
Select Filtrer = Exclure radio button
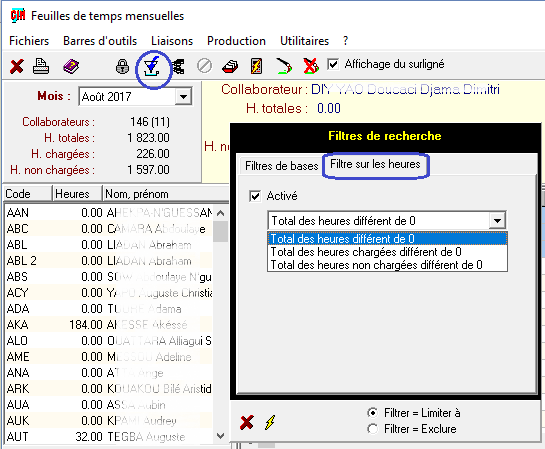pos(372,429)
